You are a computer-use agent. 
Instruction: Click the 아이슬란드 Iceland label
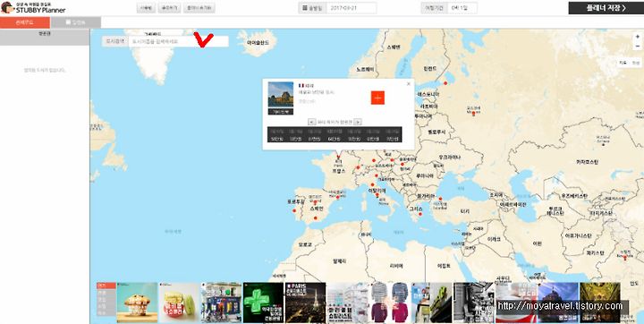click(x=258, y=42)
